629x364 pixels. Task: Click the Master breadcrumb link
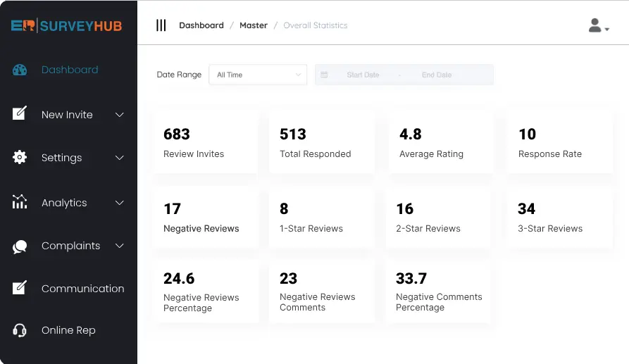253,25
